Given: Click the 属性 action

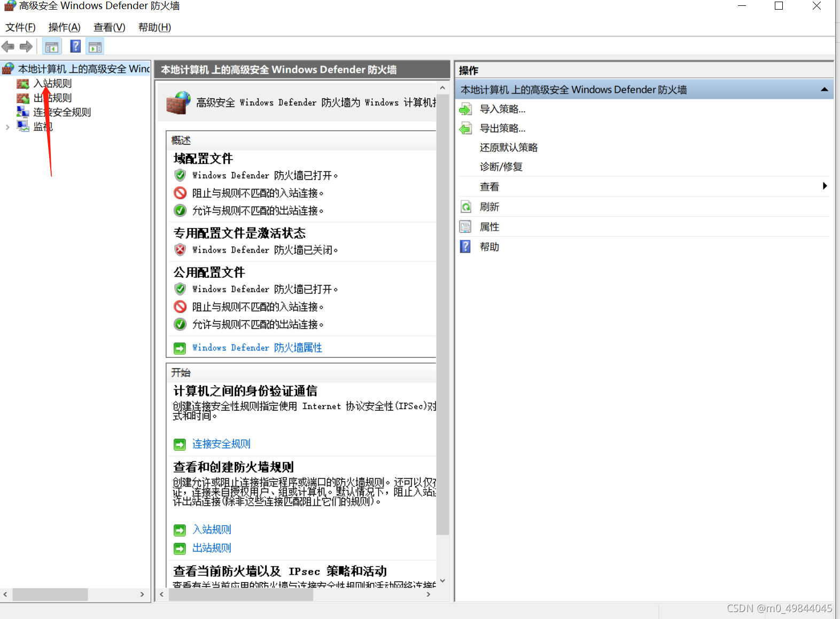Looking at the screenshot, I should click(x=489, y=227).
